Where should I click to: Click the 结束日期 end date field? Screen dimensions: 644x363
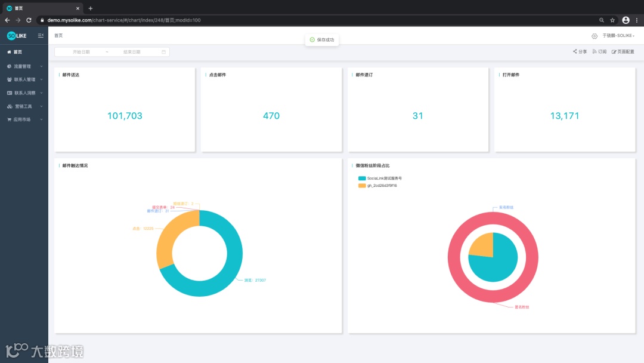point(132,52)
